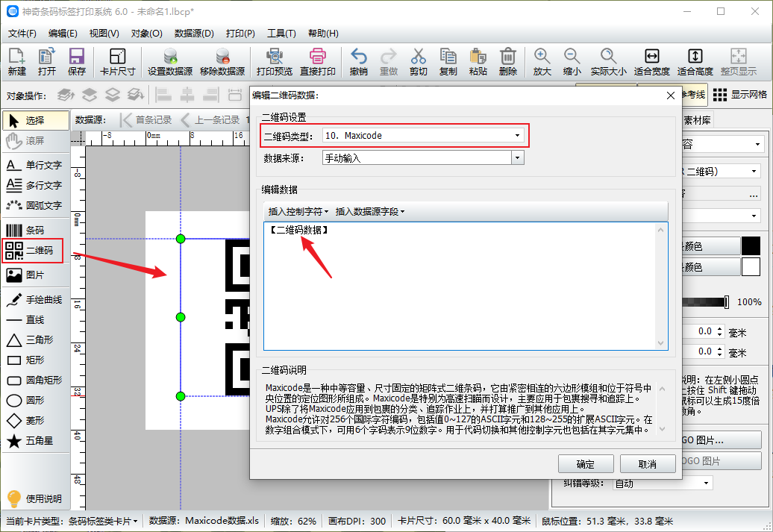This screenshot has width=773, height=532.
Task: Click inside the 编辑数据 text area
Action: (466, 286)
